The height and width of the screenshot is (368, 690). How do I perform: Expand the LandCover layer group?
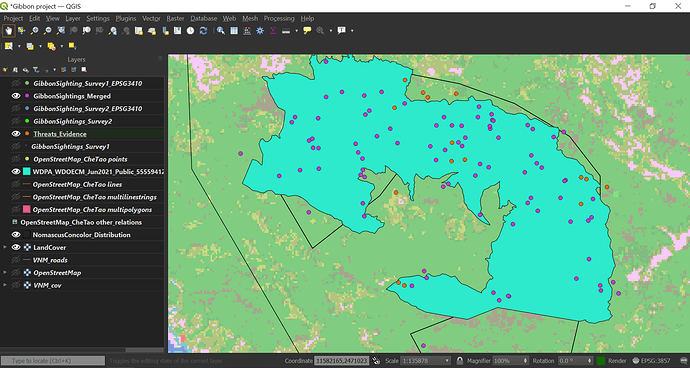pyautogui.click(x=5, y=247)
